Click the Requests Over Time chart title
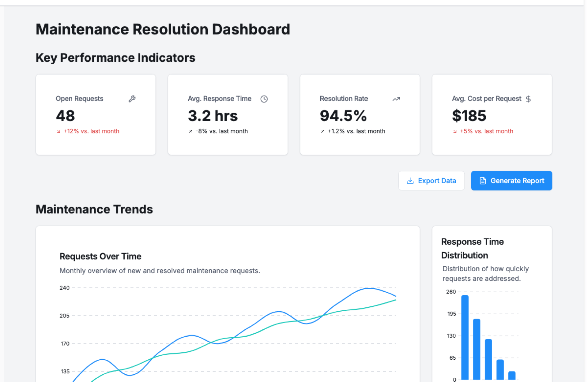The height and width of the screenshot is (382, 588). pos(100,256)
